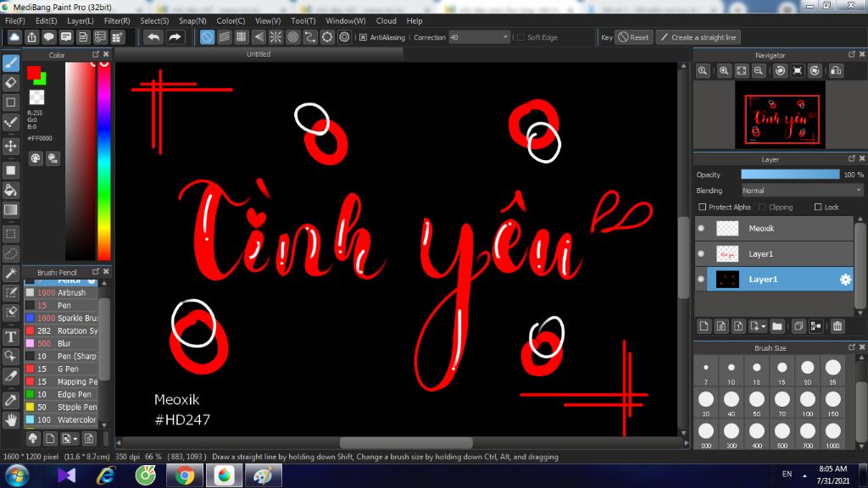The height and width of the screenshot is (488, 868).
Task: Select the Airbrush brush in the list
Action: point(61,292)
